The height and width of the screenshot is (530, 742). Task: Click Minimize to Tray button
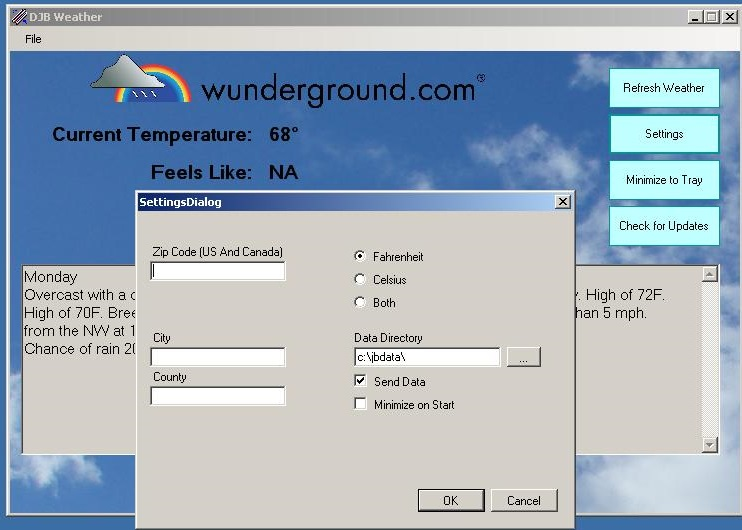click(x=664, y=180)
